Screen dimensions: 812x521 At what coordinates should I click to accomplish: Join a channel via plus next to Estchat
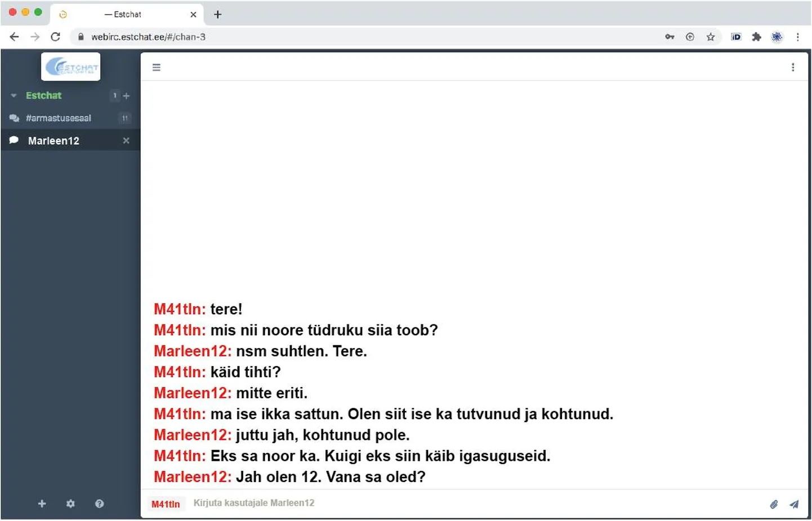click(x=126, y=96)
